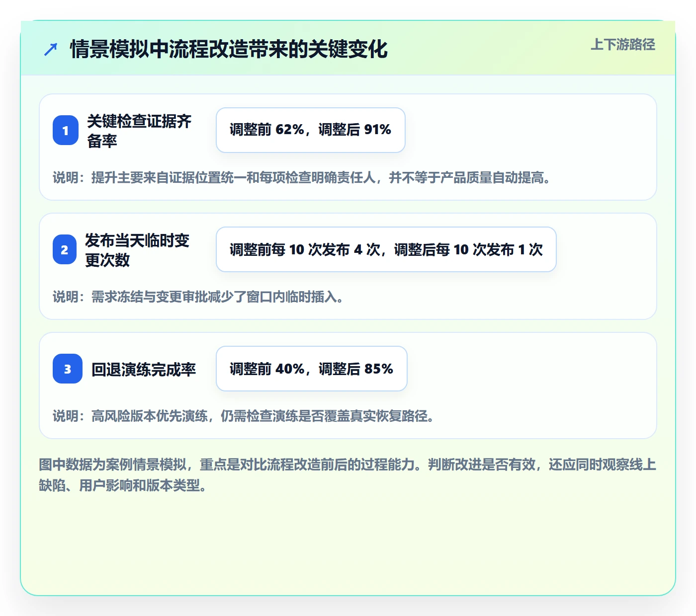This screenshot has width=696, height=616.
Task: Click the 调整前 62%，调整后 91% value box
Action: [311, 130]
